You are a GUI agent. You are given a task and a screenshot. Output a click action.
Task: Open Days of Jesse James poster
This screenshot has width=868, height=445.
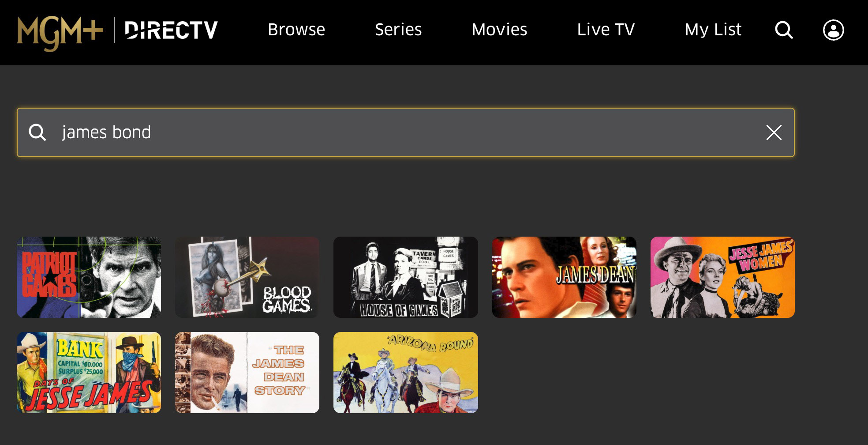89,373
